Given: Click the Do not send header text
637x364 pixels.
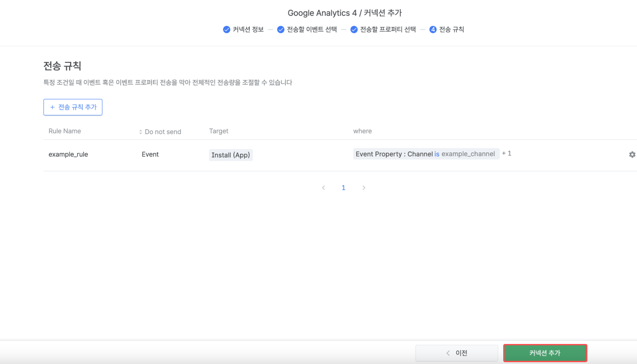Looking at the screenshot, I should tap(163, 132).
